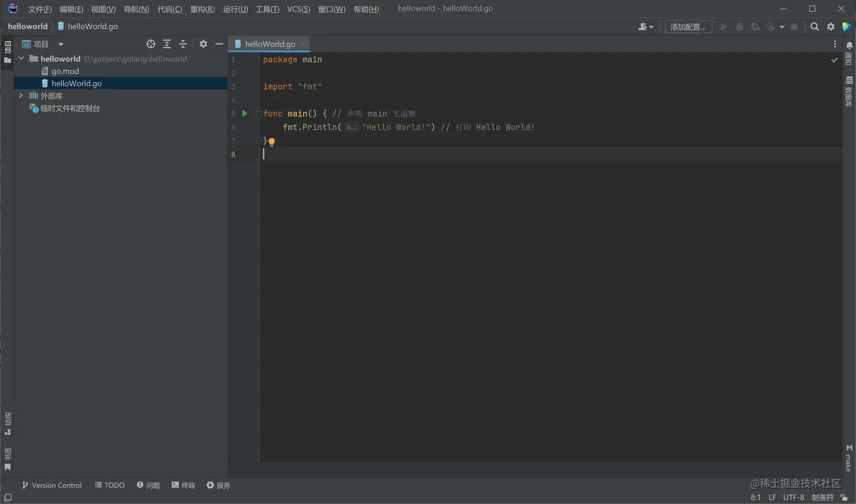Open 通知 notifications bell sidebar
Viewport: 856px width, 504px height.
pyautogui.click(x=849, y=53)
